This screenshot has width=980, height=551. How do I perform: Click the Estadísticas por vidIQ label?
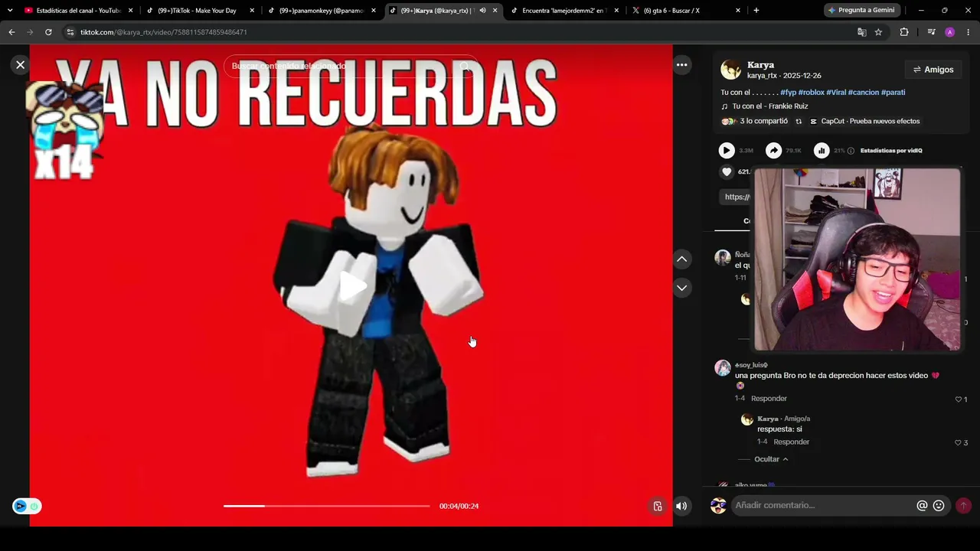[x=891, y=151]
